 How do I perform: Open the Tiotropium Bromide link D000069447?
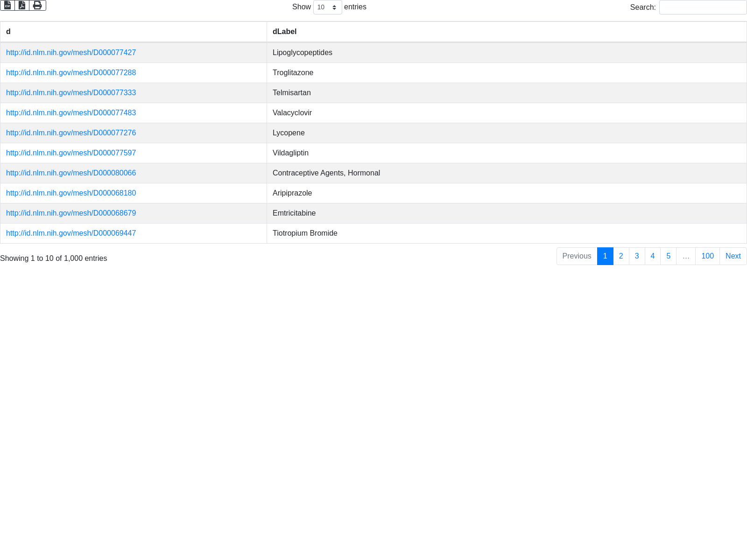(x=71, y=233)
